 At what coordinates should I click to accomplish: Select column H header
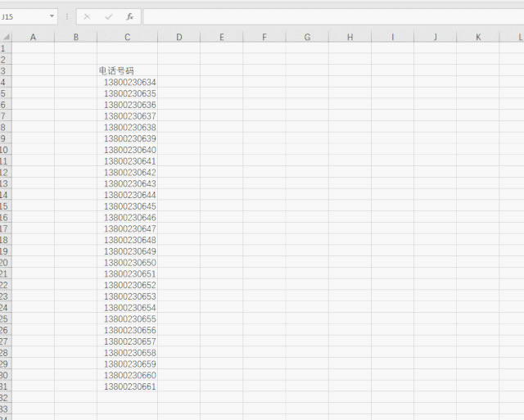pos(350,37)
